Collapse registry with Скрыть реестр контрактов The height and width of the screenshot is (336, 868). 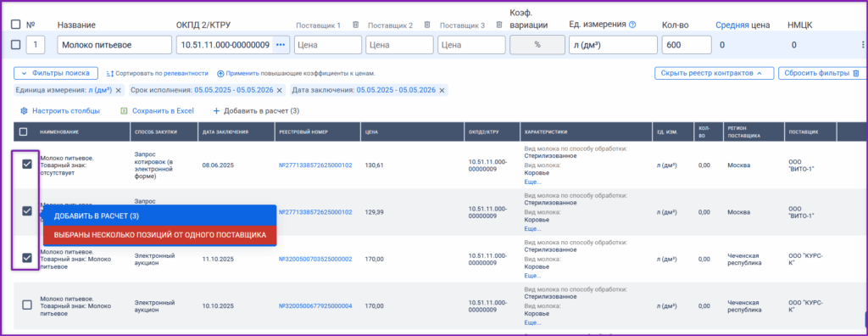point(714,73)
